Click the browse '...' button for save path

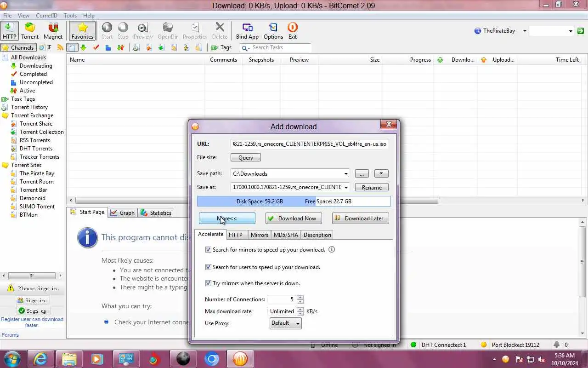(x=362, y=173)
